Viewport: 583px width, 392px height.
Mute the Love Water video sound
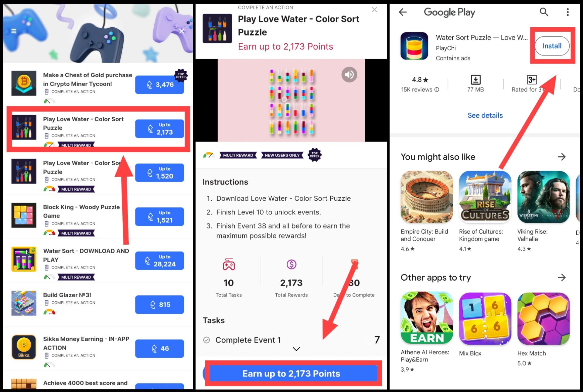click(349, 75)
